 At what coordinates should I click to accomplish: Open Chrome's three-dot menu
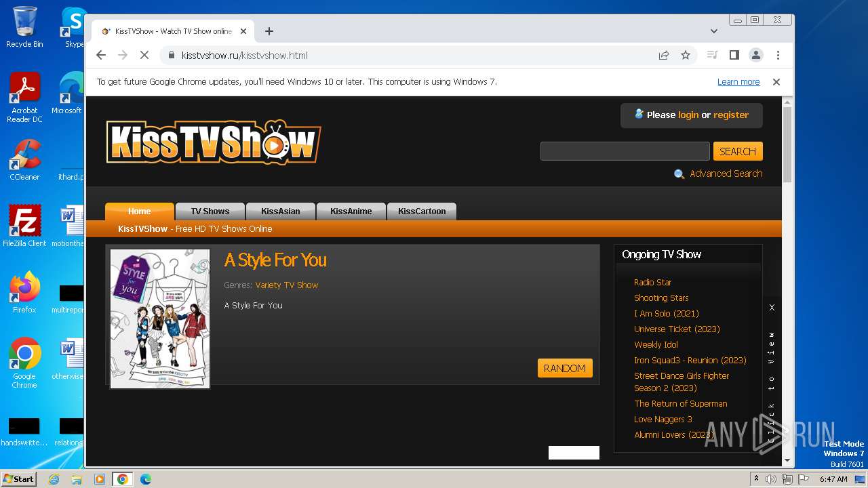tap(778, 55)
